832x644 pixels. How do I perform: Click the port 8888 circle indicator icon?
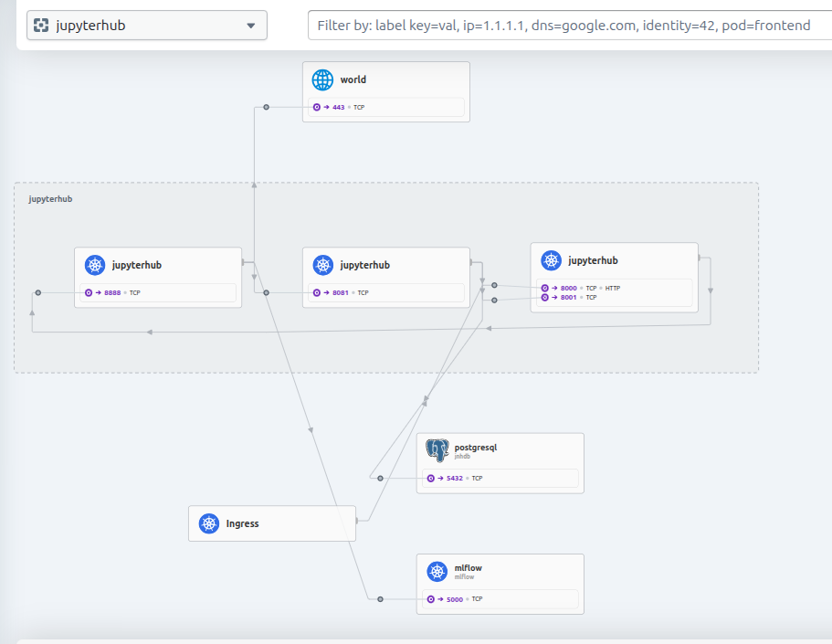click(89, 292)
